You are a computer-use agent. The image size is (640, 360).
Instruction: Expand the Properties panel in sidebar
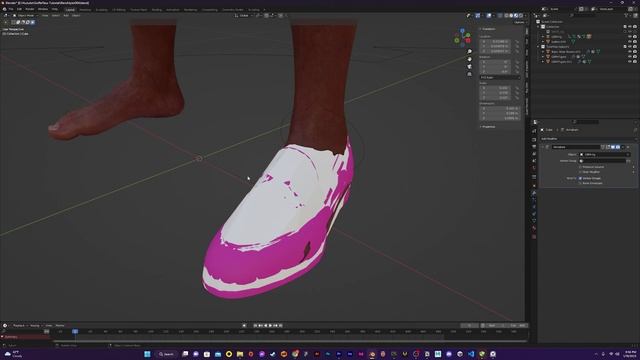pyautogui.click(x=488, y=127)
